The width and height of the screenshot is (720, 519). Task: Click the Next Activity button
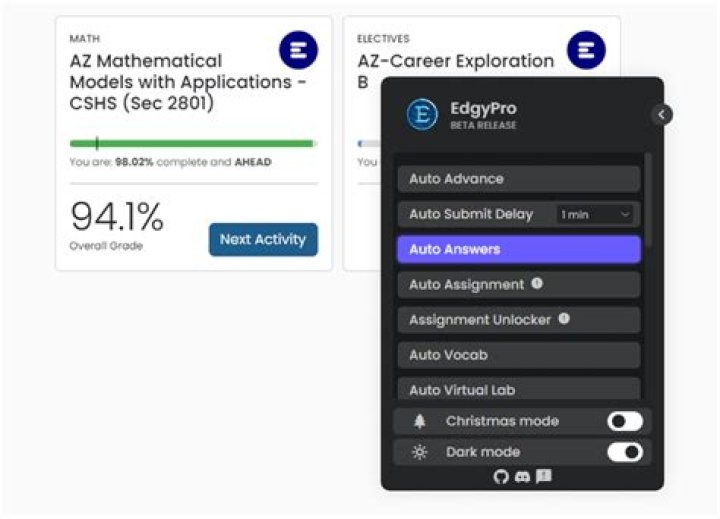tap(263, 239)
